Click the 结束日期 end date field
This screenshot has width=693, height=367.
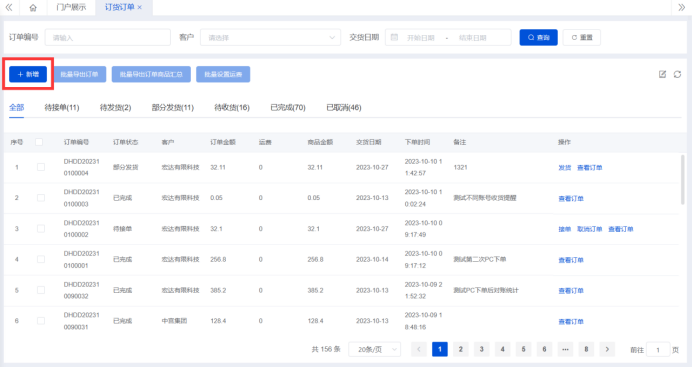472,38
